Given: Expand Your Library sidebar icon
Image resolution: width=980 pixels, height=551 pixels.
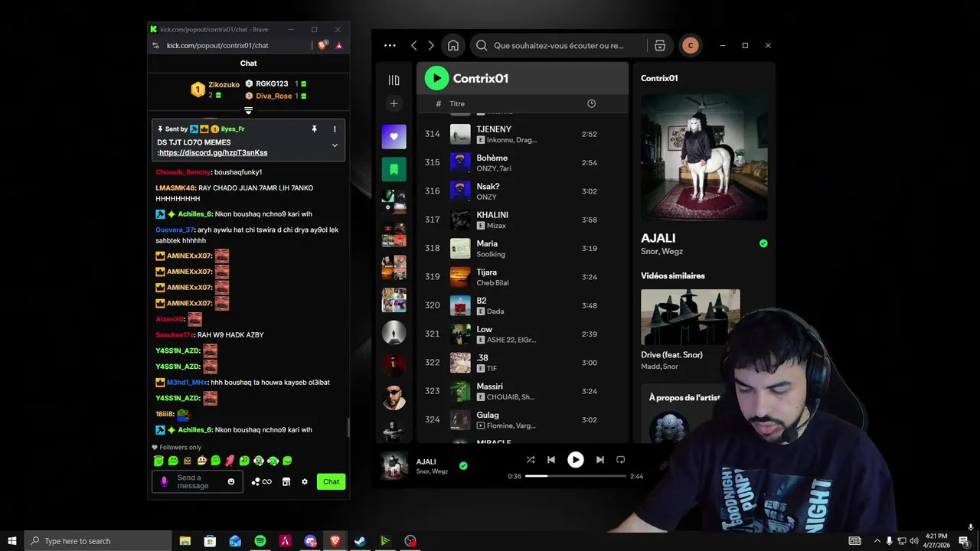Looking at the screenshot, I should (394, 80).
